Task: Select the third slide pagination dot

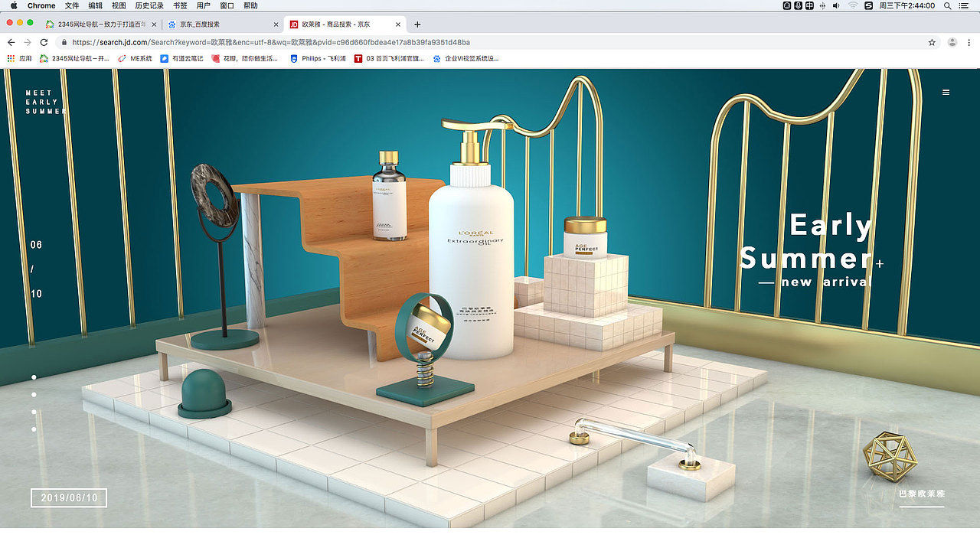Action: coord(34,412)
